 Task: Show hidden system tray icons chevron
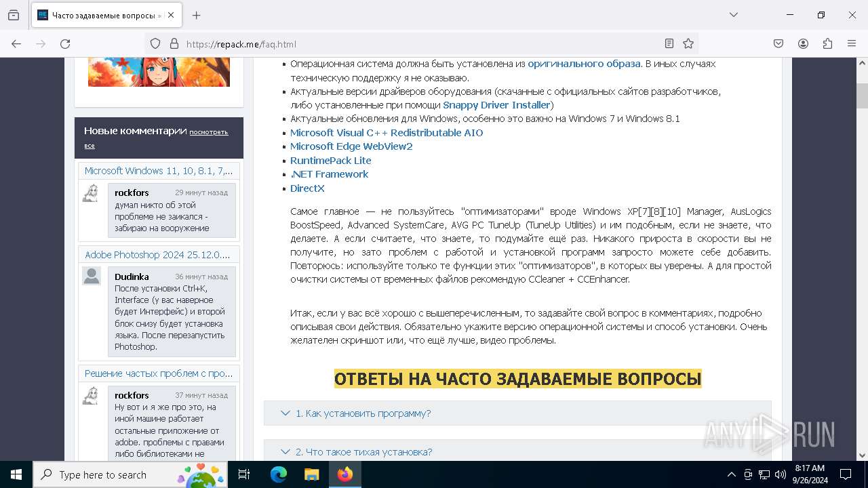pos(731,474)
